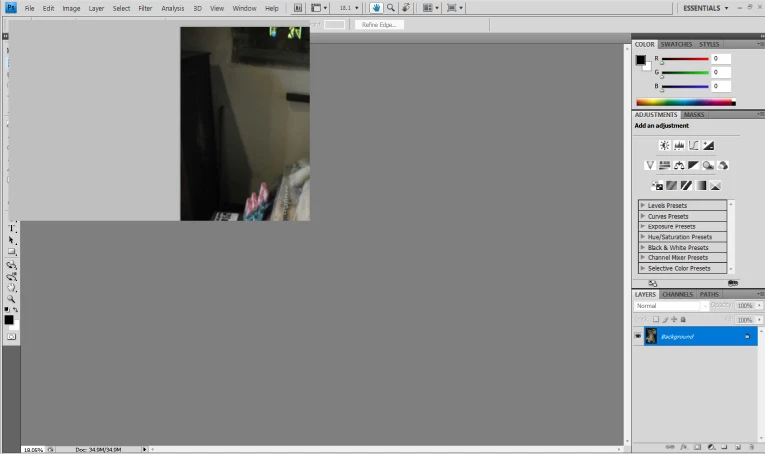
Task: Open the Filter menu
Action: point(145,8)
